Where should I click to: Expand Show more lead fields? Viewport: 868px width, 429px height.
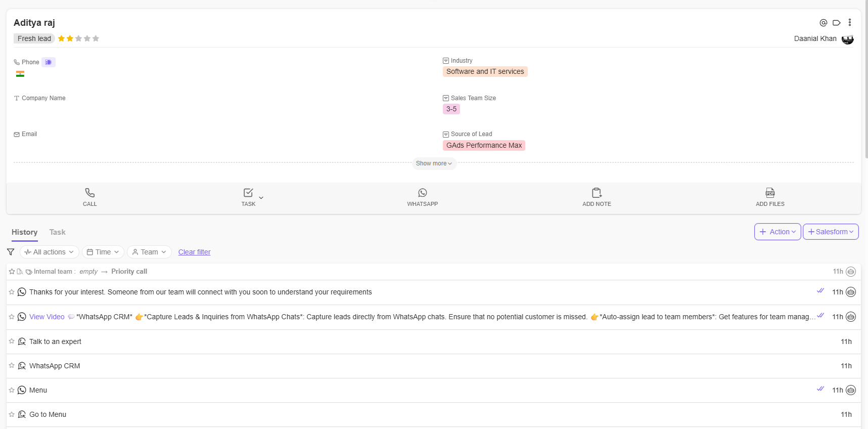point(434,163)
